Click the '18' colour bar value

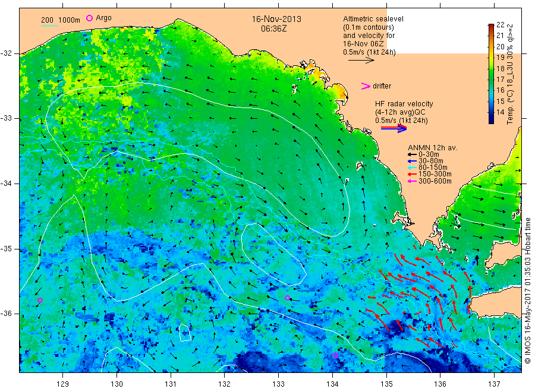click(500, 68)
